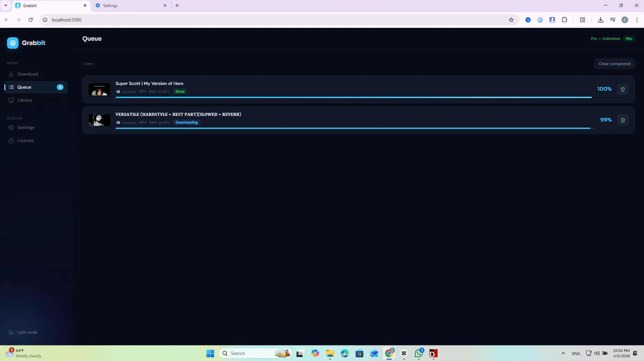The height and width of the screenshot is (361, 644).
Task: Open the Windows Start menu
Action: (x=210, y=354)
